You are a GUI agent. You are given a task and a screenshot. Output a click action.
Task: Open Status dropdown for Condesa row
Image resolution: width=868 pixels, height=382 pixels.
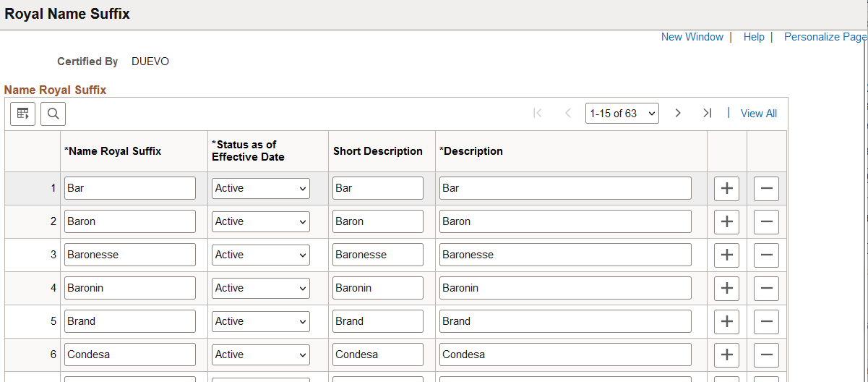(x=261, y=355)
